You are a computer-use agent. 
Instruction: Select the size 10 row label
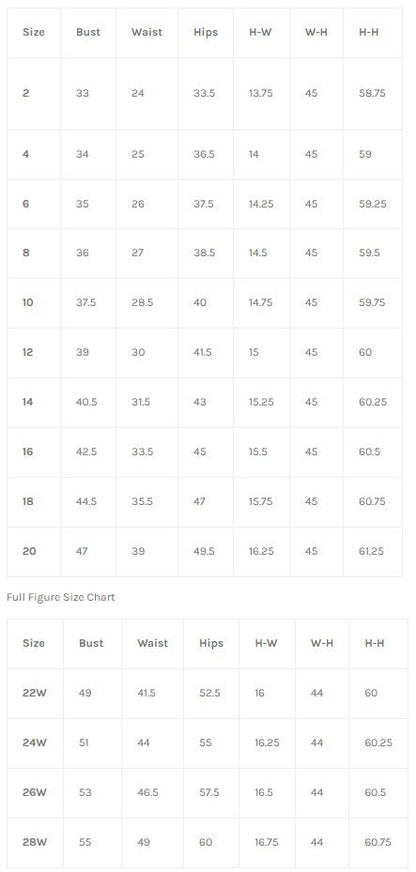click(28, 303)
